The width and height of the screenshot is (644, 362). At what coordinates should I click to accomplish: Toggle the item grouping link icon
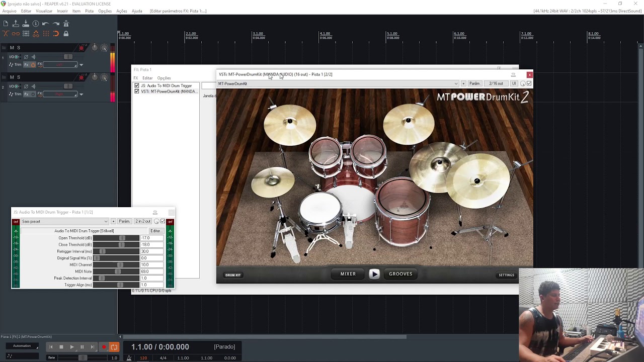[16, 34]
